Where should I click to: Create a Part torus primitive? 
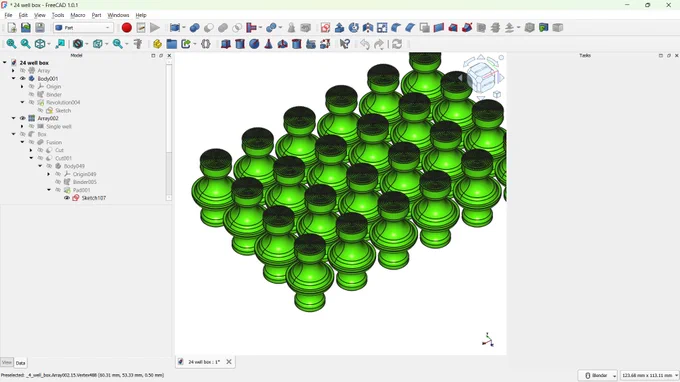coord(282,44)
